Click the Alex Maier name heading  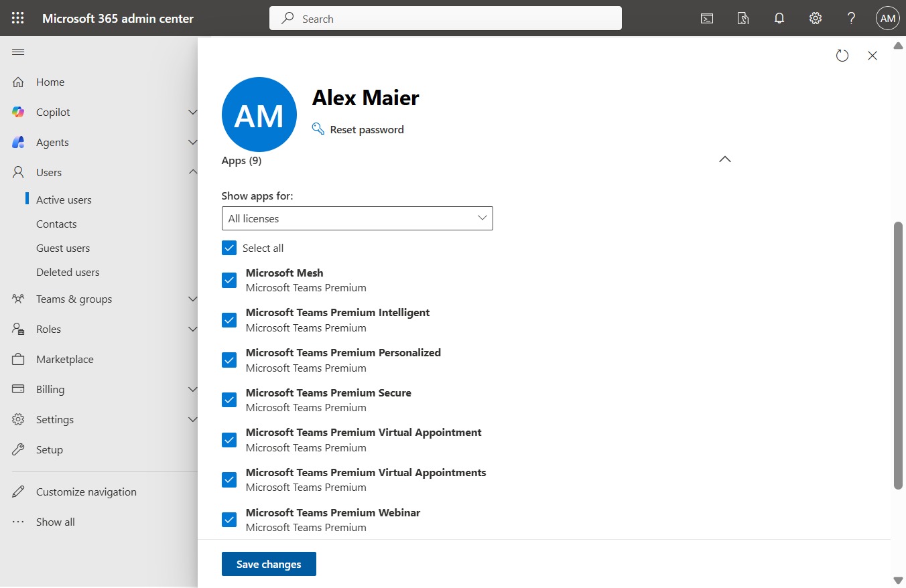pyautogui.click(x=366, y=98)
